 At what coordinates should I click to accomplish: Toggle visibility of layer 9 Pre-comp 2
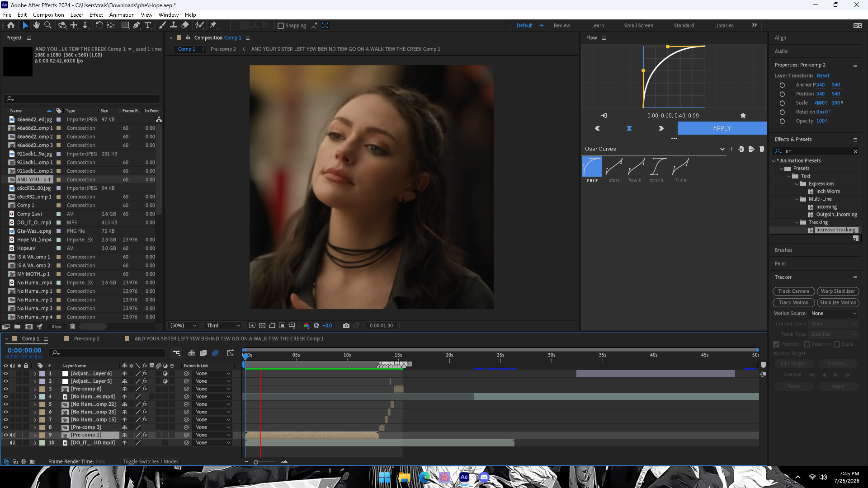(x=6, y=435)
